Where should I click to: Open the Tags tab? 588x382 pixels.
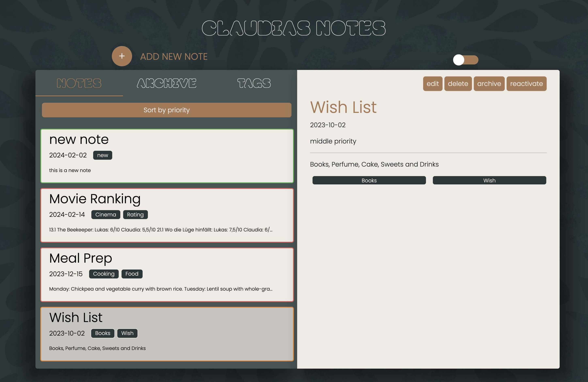click(254, 83)
